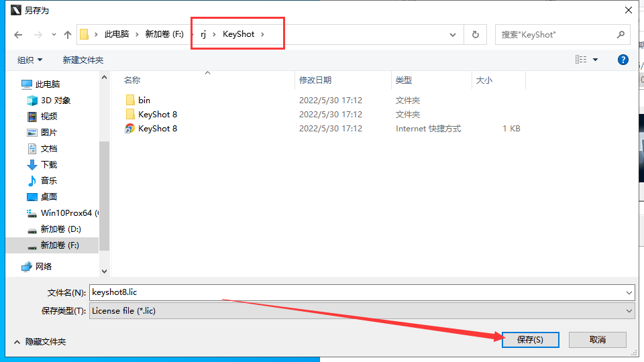Viewport: 644px width, 362px height.
Task: Open the help question mark icon
Action: pos(623,60)
